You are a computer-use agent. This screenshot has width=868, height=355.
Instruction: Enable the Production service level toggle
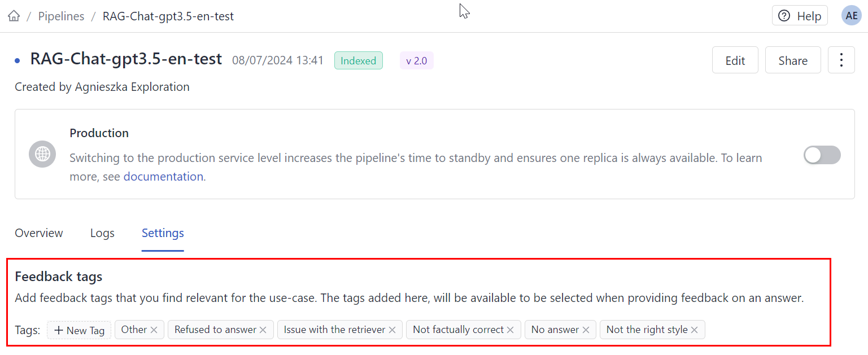(822, 155)
